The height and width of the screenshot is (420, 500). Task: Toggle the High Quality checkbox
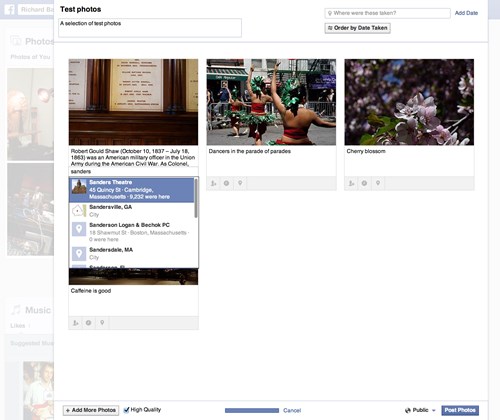pyautogui.click(x=126, y=410)
